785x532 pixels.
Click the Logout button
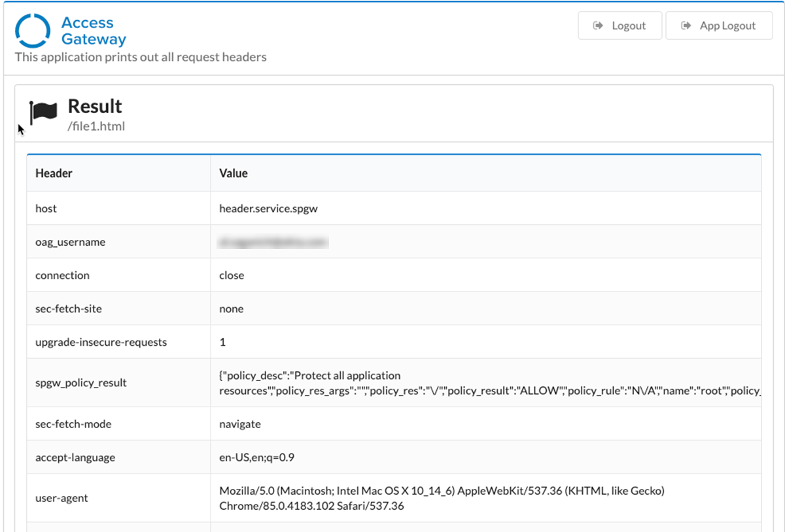(619, 25)
